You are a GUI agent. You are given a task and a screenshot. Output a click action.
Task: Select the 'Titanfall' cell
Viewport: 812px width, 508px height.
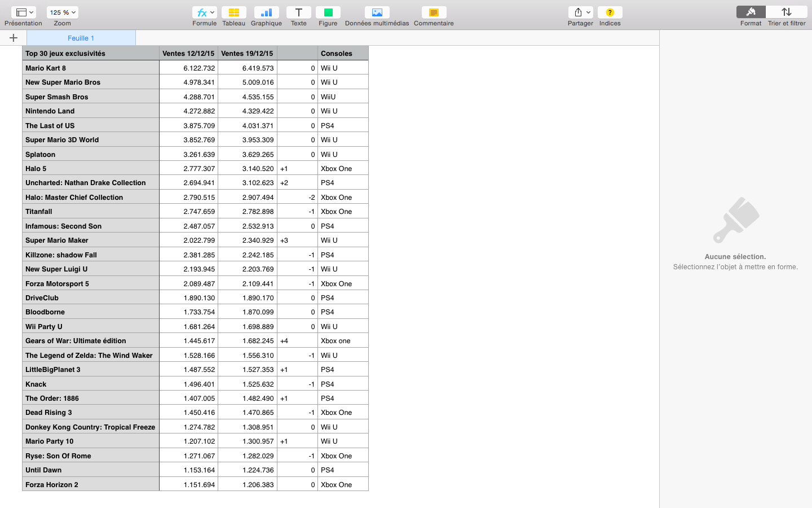pos(91,212)
